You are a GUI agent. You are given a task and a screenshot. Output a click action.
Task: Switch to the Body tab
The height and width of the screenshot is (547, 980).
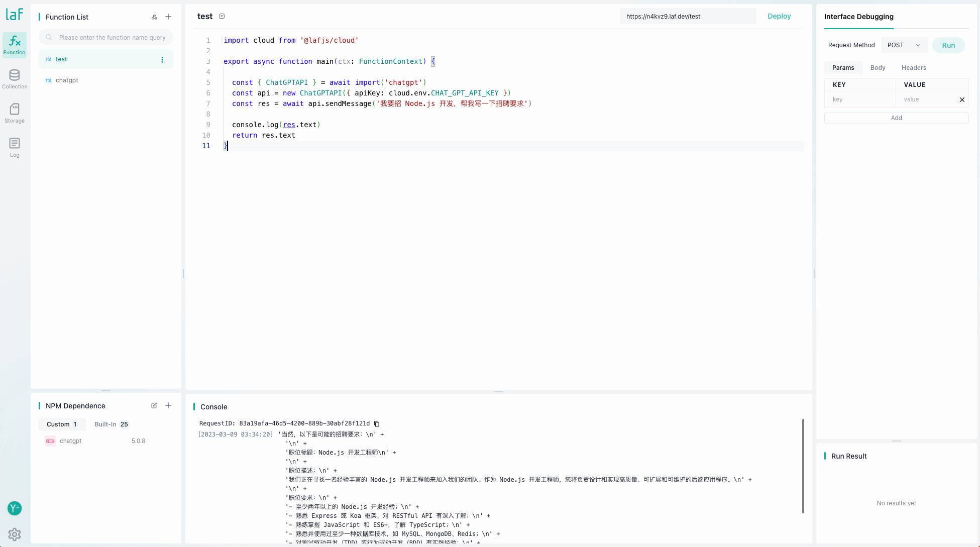click(878, 68)
